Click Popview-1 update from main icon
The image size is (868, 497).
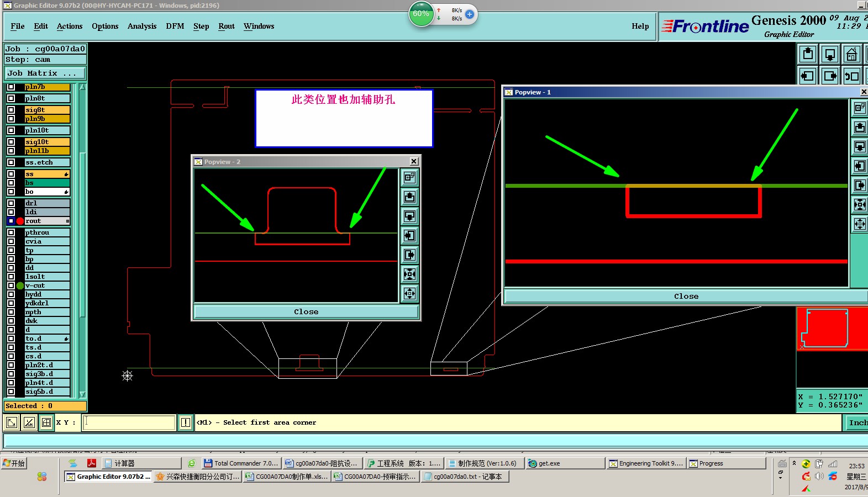[860, 108]
